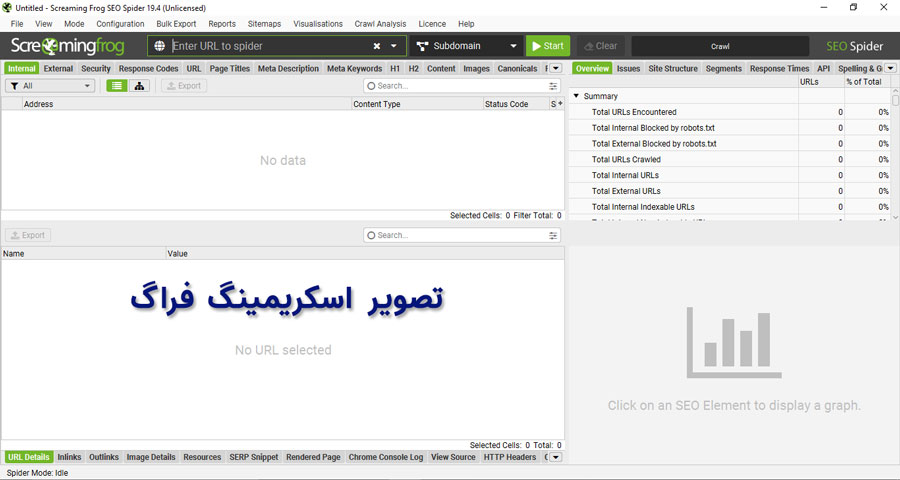Add column with the plus icon
The width and height of the screenshot is (900, 480).
point(560,103)
